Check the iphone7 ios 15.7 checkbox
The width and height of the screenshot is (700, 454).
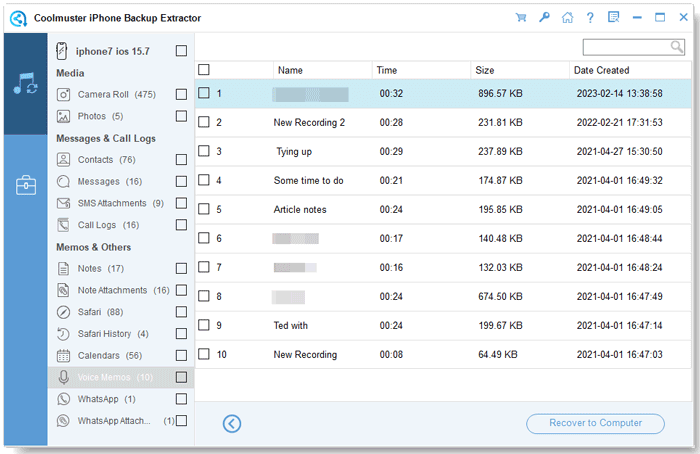coord(181,51)
